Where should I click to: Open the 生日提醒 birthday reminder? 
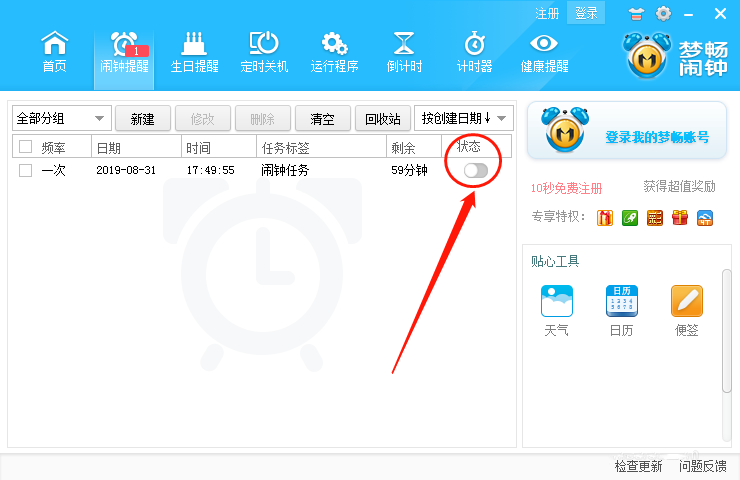coord(194,52)
